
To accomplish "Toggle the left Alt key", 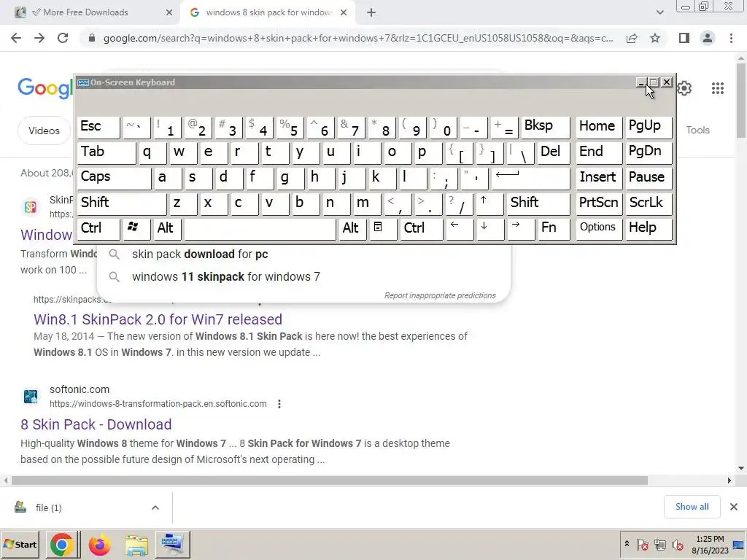I will click(x=167, y=229).
